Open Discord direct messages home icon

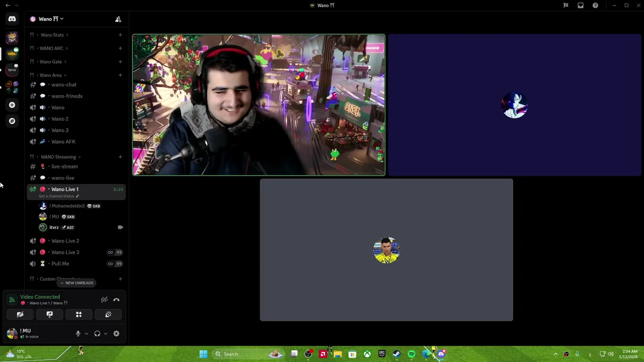tap(12, 19)
